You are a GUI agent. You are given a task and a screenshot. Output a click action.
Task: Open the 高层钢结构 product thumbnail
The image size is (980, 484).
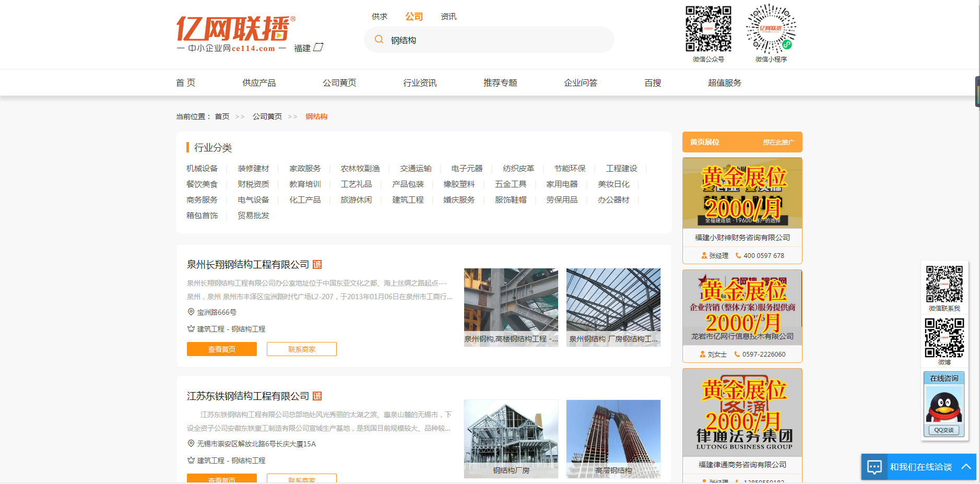point(613,439)
